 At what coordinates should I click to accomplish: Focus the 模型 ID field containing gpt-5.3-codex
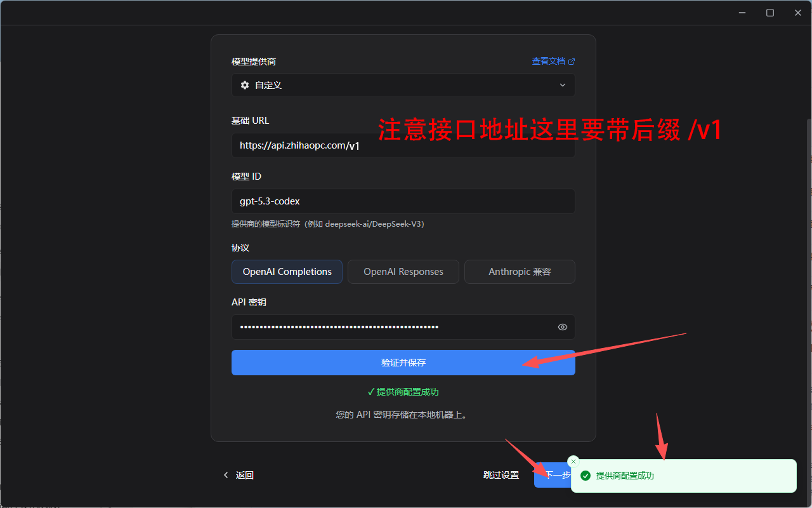(x=403, y=201)
